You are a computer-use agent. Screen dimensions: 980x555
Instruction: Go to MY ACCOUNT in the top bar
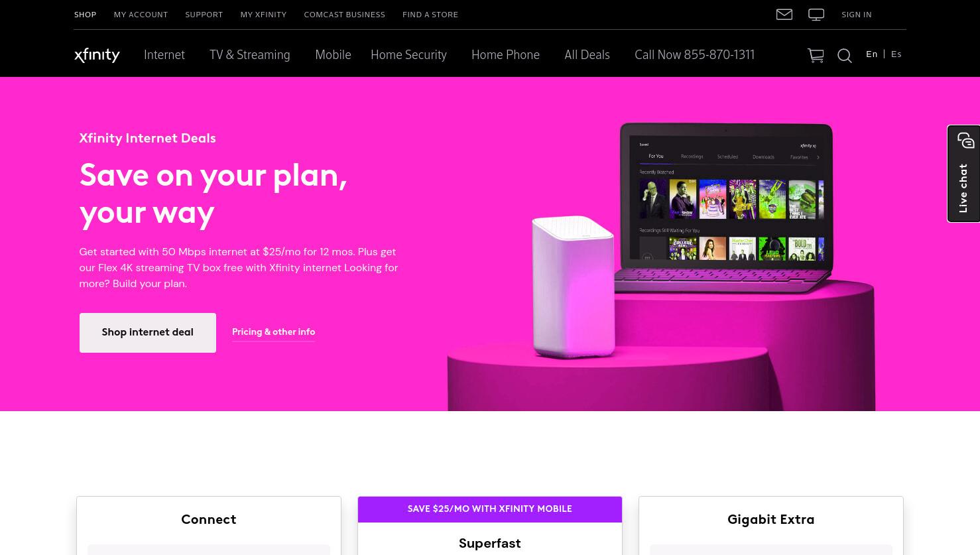click(x=141, y=15)
